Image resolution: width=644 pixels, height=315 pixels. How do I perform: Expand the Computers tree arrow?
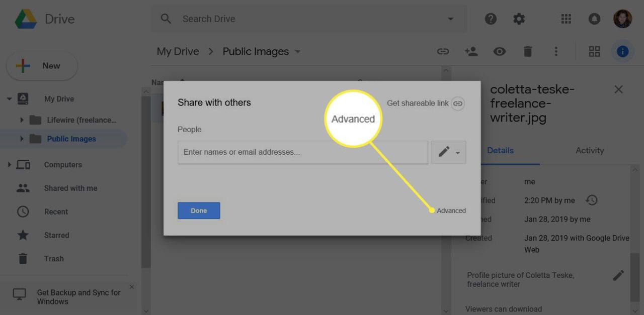click(9, 164)
